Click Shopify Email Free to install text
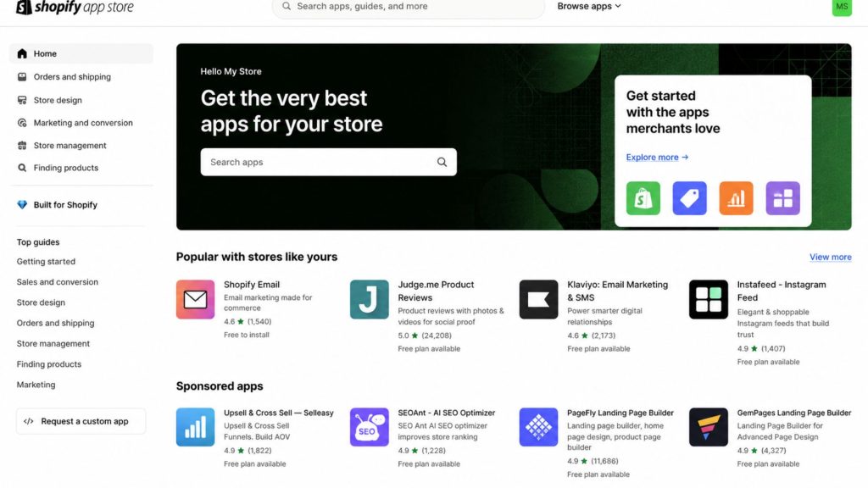The height and width of the screenshot is (488, 868). [247, 335]
